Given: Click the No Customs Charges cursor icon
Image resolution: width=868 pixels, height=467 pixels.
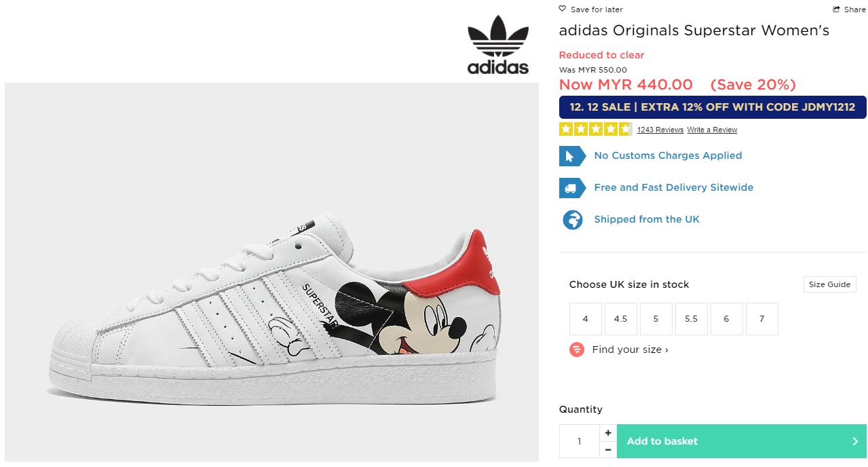Looking at the screenshot, I should coord(572,156).
